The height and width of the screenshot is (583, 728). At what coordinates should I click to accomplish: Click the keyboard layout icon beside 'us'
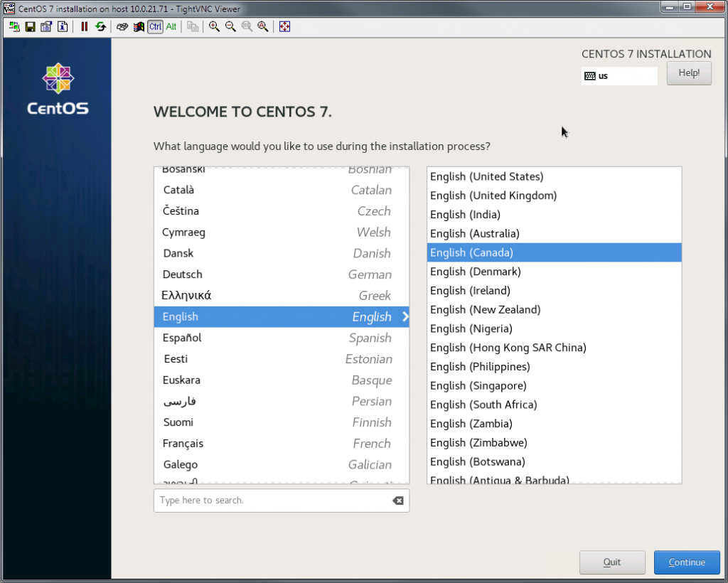pos(589,76)
